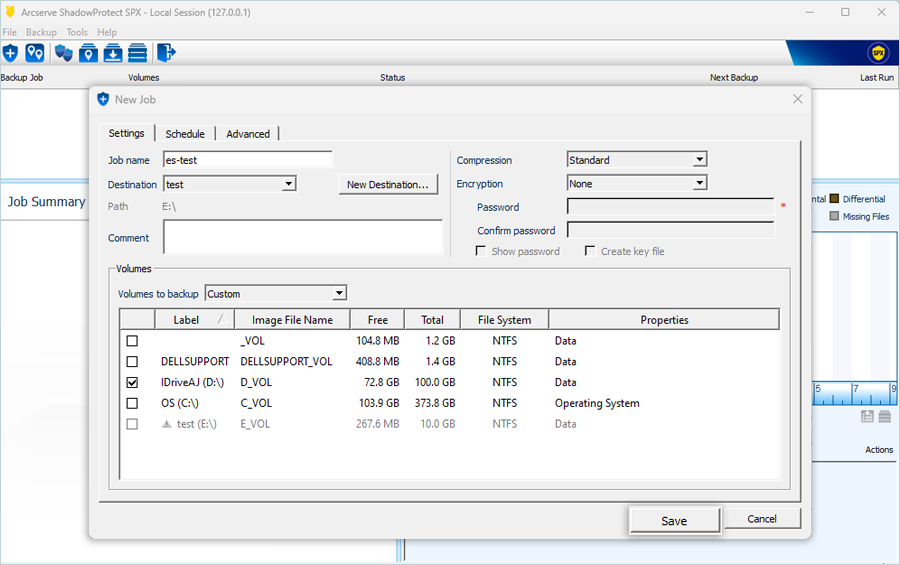Open the Backup menu
Image resolution: width=900 pixels, height=565 pixels.
point(41,32)
